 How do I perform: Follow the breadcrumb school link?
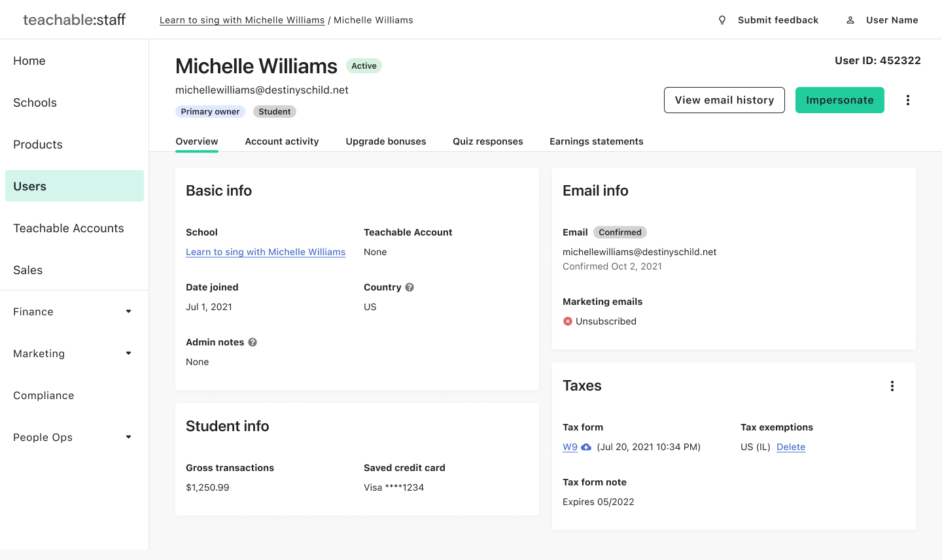[242, 20]
